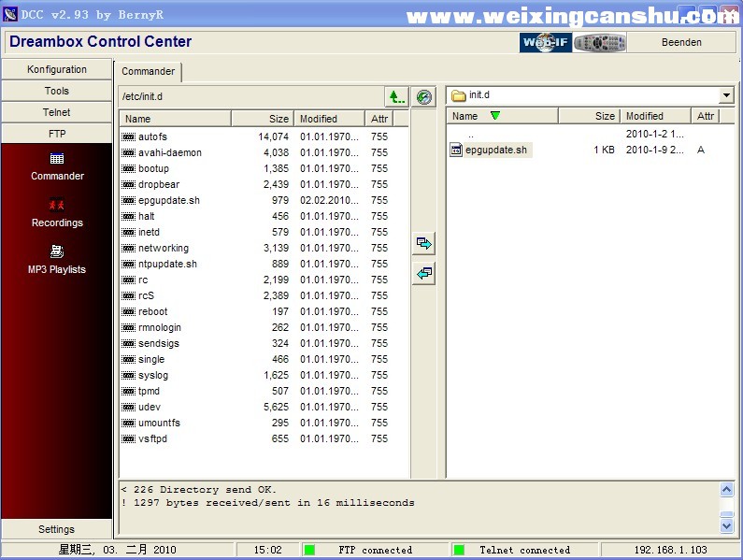This screenshot has width=743, height=560.
Task: Copy file to local using right arrow
Action: [x=423, y=244]
